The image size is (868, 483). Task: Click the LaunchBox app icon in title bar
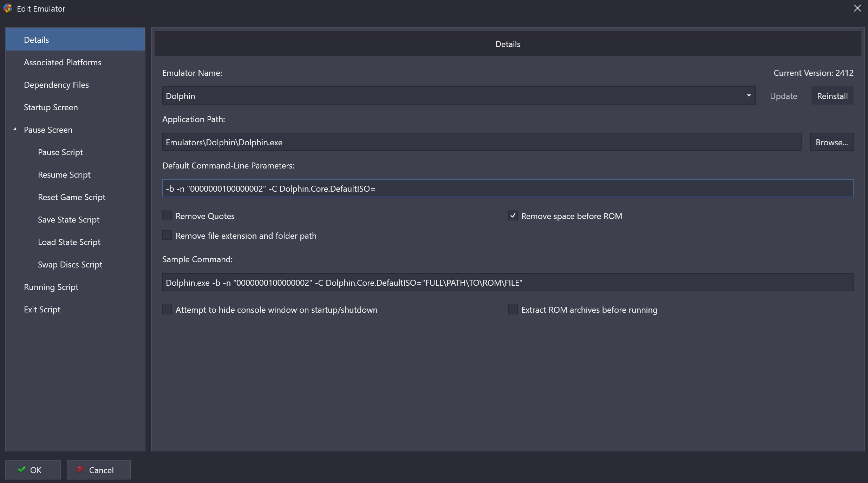(8, 8)
